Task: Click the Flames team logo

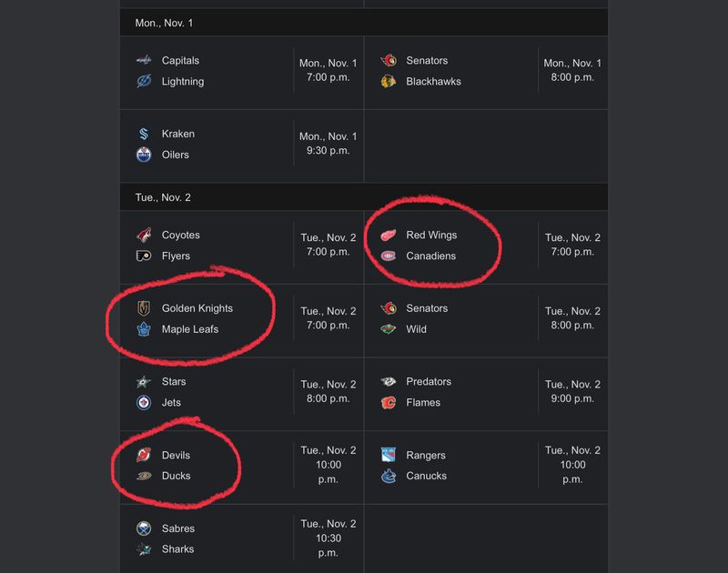Action: (x=389, y=402)
